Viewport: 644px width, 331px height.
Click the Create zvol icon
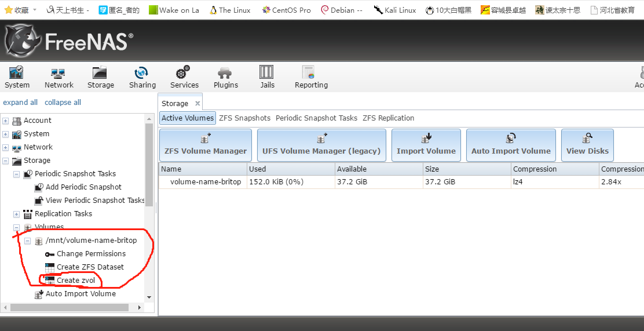click(50, 281)
